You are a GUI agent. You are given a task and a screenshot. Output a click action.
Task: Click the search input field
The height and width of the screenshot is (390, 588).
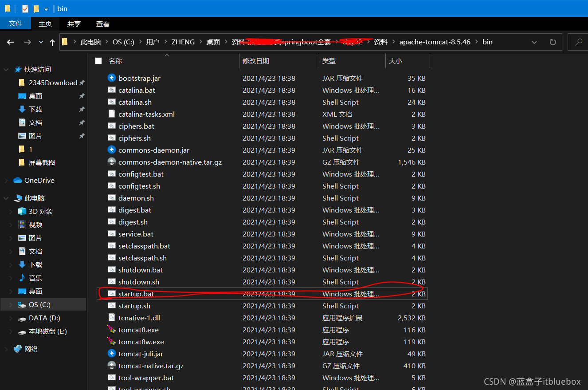[578, 42]
